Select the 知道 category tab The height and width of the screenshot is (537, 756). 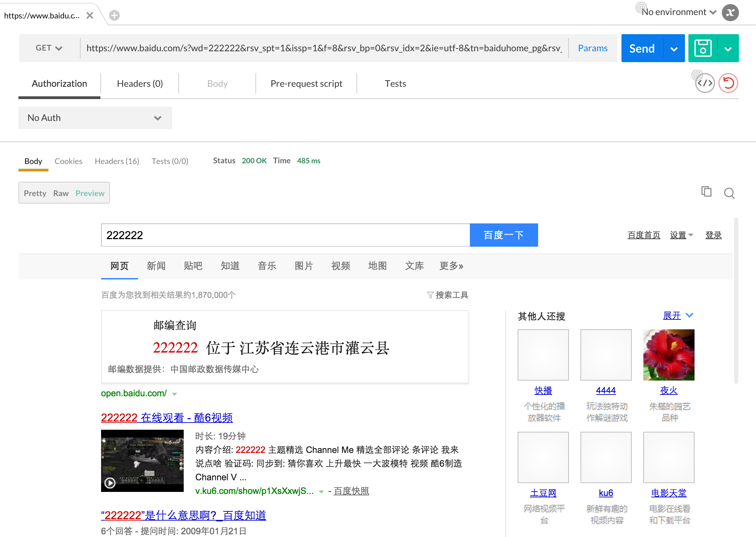pyautogui.click(x=230, y=266)
